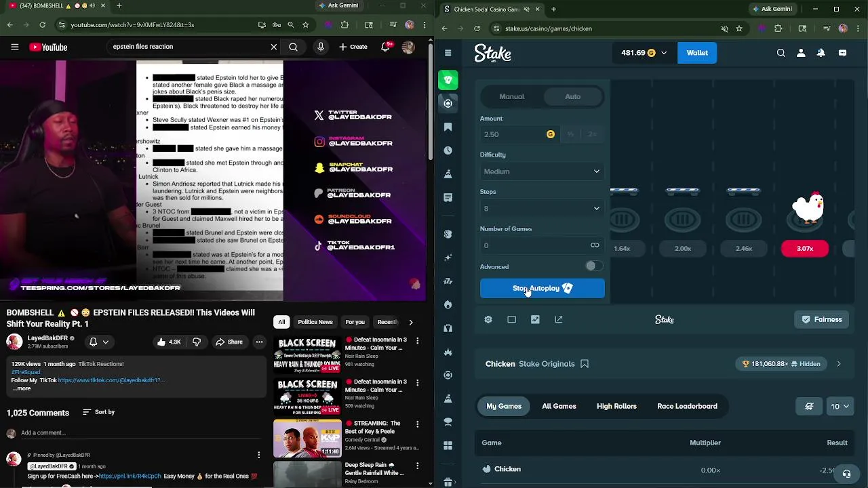
Task: Bookmark Chicken game as favourite
Action: pyautogui.click(x=585, y=364)
